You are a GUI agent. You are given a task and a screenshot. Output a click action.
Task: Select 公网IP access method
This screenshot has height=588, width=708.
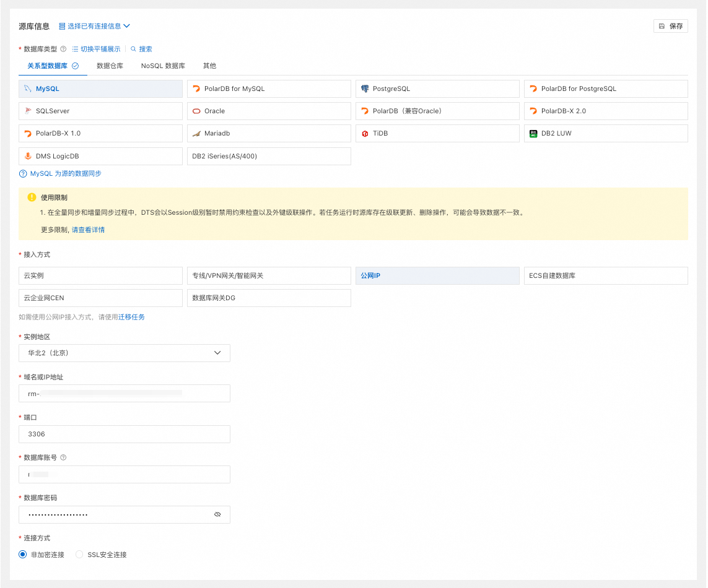click(437, 275)
